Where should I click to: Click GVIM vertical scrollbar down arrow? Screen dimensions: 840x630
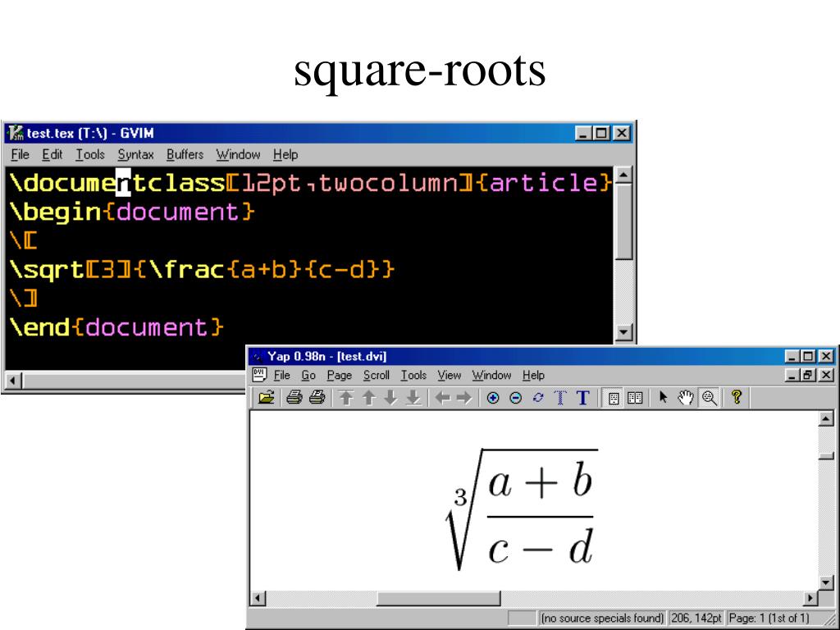(623, 332)
